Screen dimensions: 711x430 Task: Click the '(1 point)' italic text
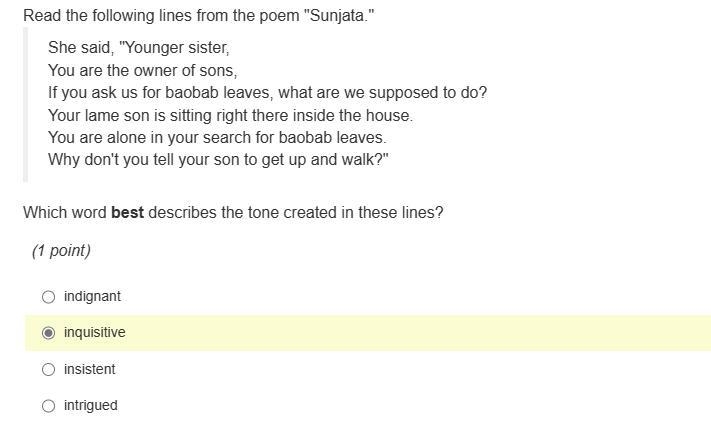[61, 250]
